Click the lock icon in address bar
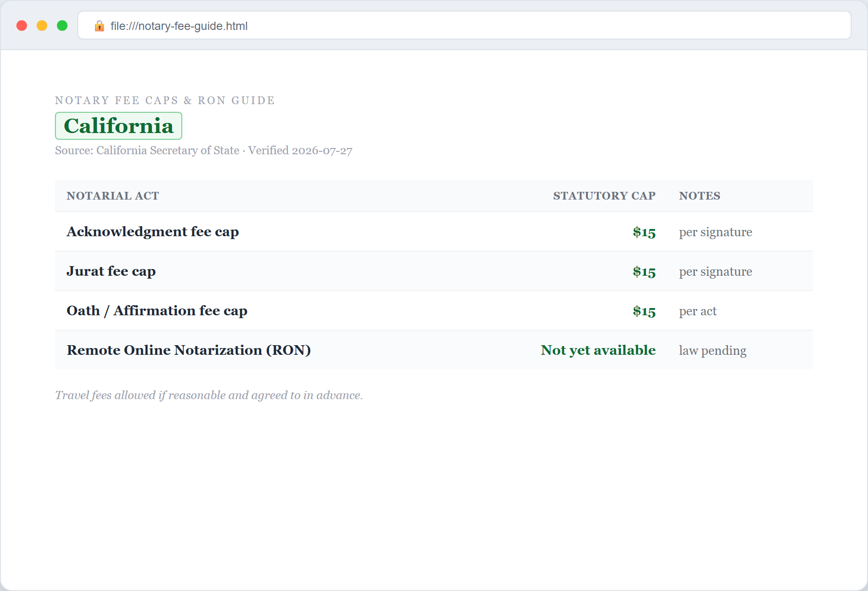Image resolution: width=868 pixels, height=591 pixels. (99, 26)
